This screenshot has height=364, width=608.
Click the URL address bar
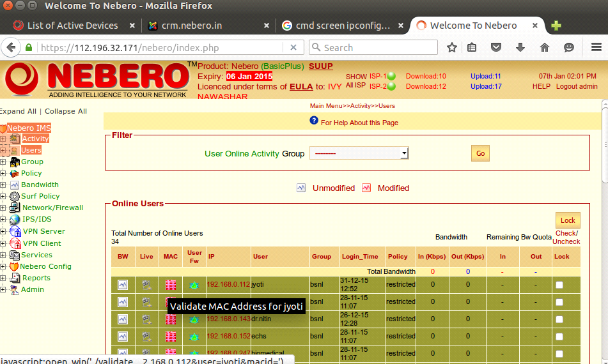point(161,48)
